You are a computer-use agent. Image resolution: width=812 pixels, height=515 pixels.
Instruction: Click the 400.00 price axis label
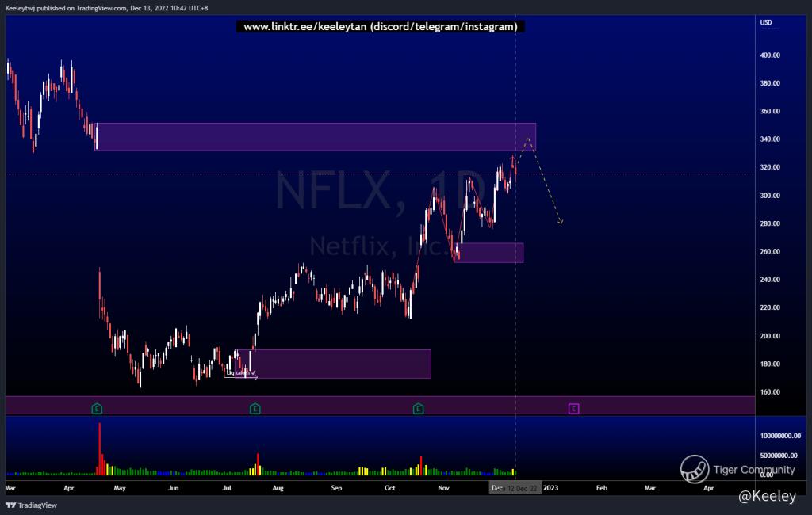(x=770, y=55)
